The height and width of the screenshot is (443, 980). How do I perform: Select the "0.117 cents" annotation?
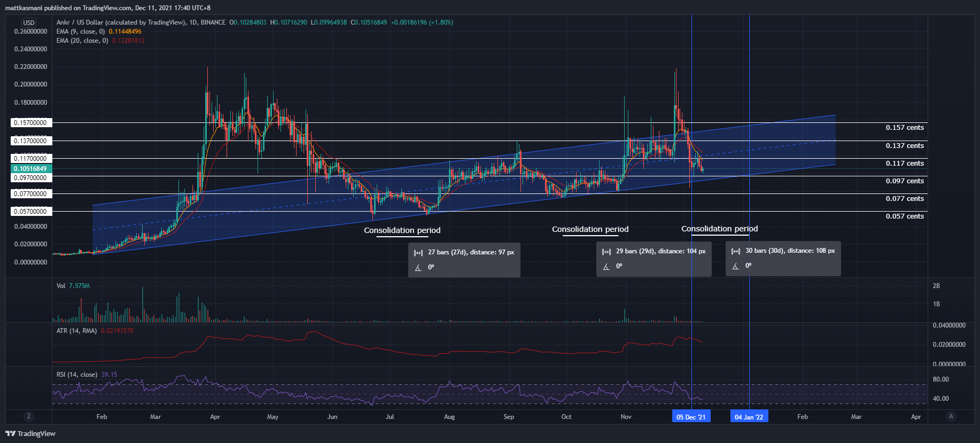tap(905, 164)
